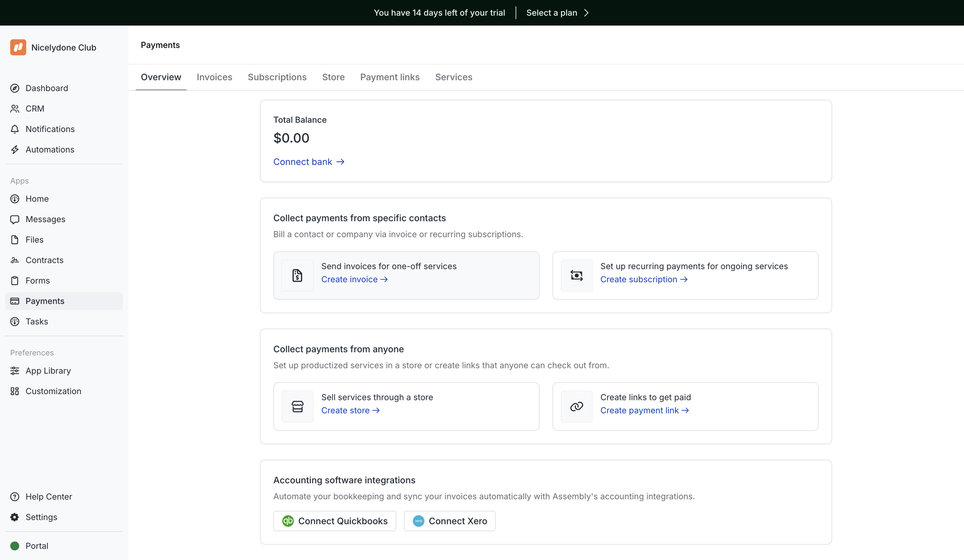The height and width of the screenshot is (560, 964).
Task: Open the Store tab
Action: click(x=333, y=77)
